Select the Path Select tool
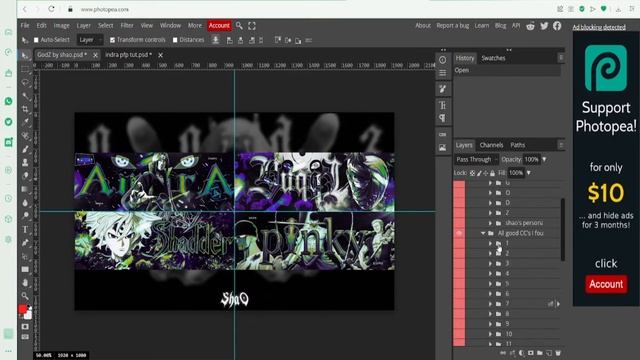This screenshot has height=360, width=640. 25,256
